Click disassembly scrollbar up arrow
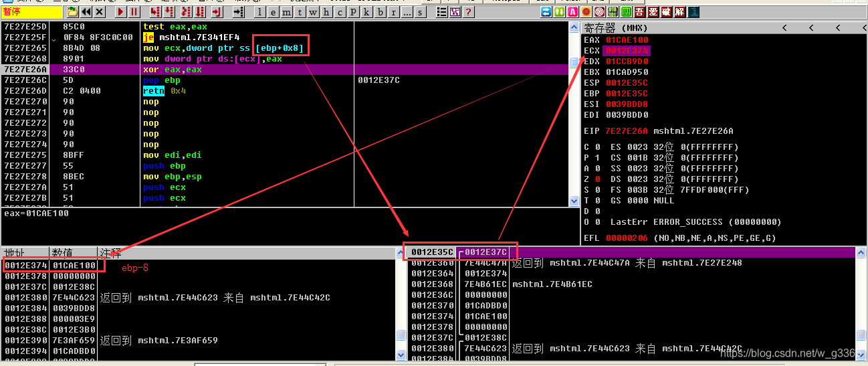 tap(574, 27)
